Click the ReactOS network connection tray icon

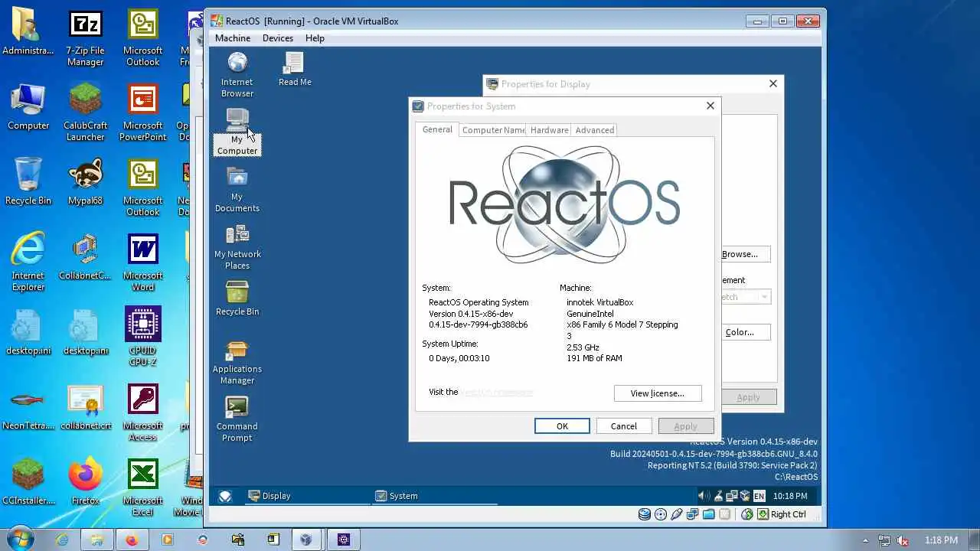click(731, 496)
